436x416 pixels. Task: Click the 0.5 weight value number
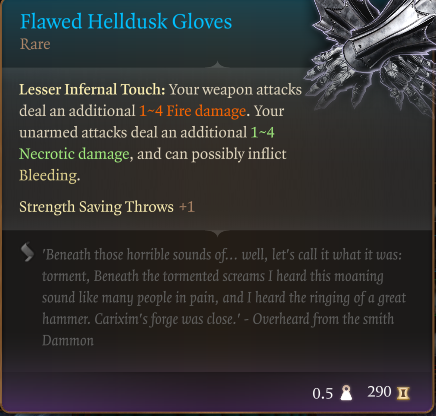pyautogui.click(x=323, y=394)
